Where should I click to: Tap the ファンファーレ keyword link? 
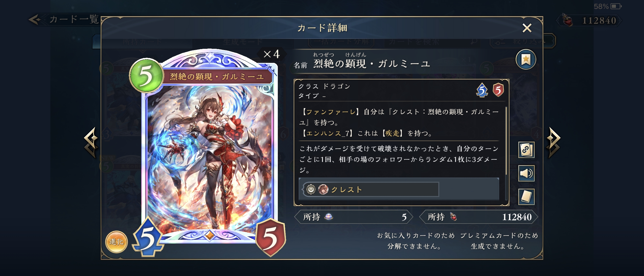[331, 112]
